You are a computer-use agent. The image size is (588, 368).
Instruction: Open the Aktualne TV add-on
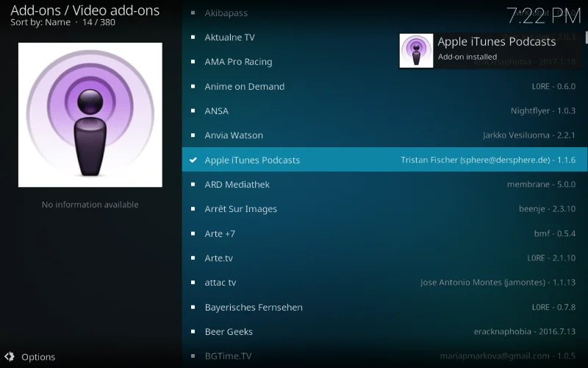click(x=384, y=38)
